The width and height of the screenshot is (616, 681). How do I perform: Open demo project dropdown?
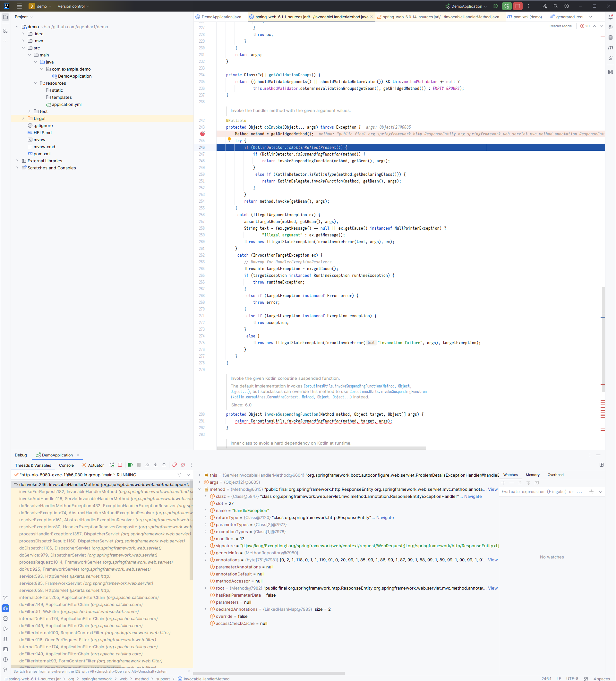[40, 6]
